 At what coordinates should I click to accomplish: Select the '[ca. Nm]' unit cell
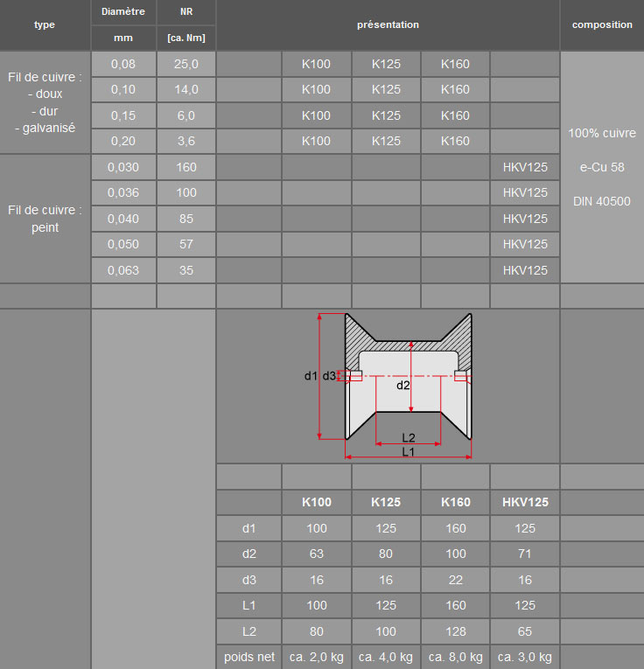(x=186, y=38)
